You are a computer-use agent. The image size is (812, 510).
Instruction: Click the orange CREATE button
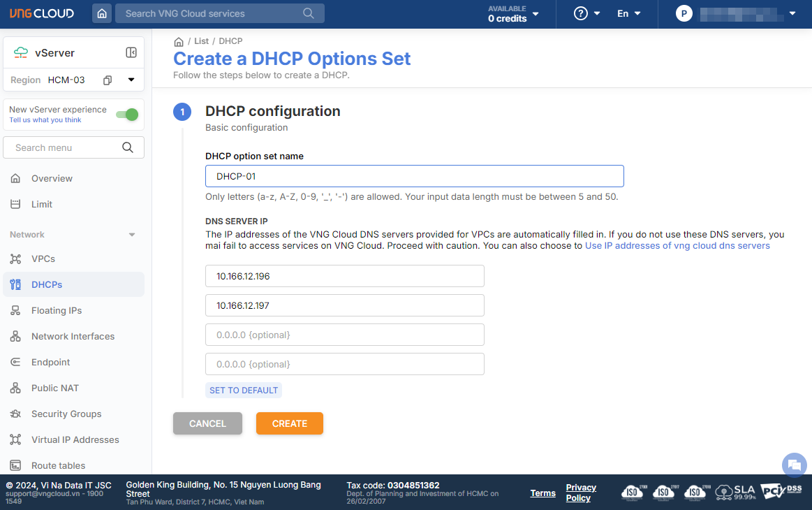[x=289, y=423]
